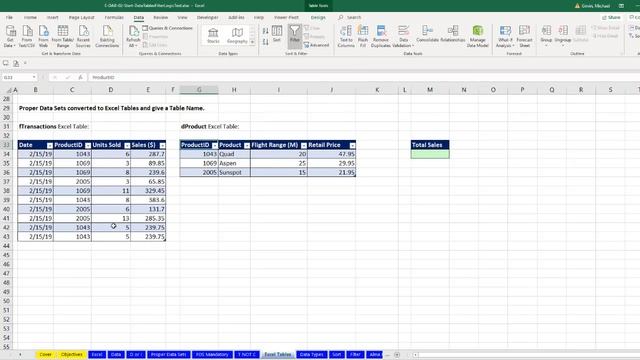Open the Get Data menu

coord(10,36)
